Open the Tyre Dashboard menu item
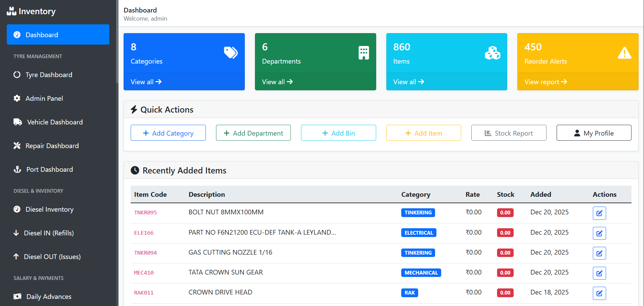The width and height of the screenshot is (644, 306). point(49,75)
